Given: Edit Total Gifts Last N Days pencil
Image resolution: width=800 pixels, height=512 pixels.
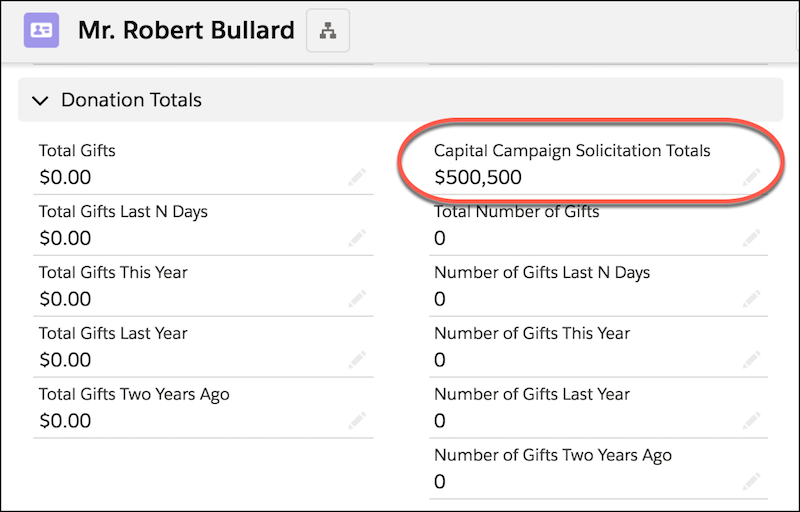Looking at the screenshot, I should click(x=357, y=238).
